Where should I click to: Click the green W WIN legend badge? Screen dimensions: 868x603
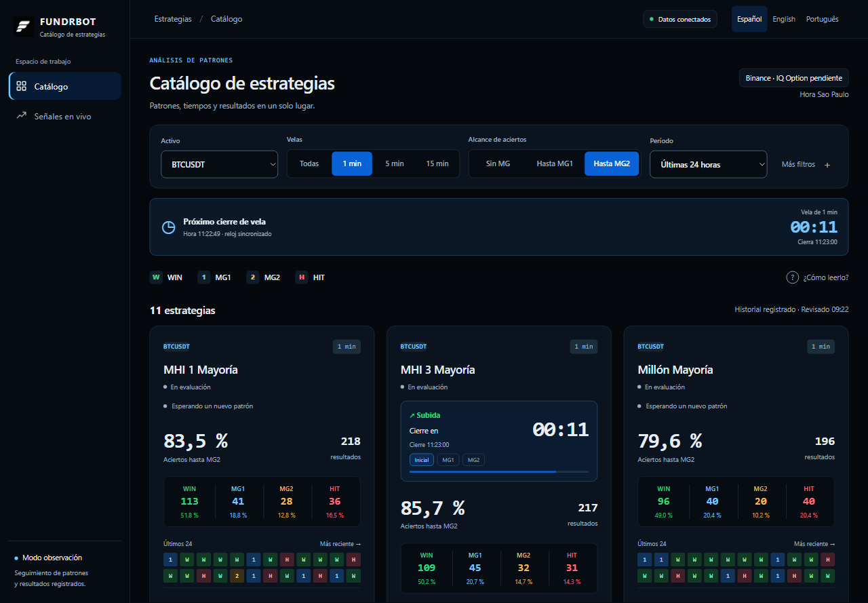pyautogui.click(x=157, y=277)
